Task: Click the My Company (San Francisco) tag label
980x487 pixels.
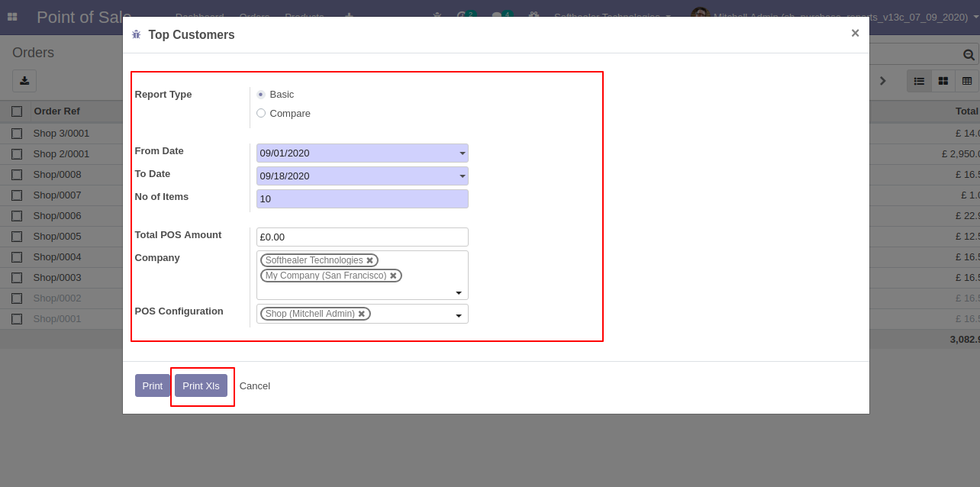Action: click(x=326, y=276)
